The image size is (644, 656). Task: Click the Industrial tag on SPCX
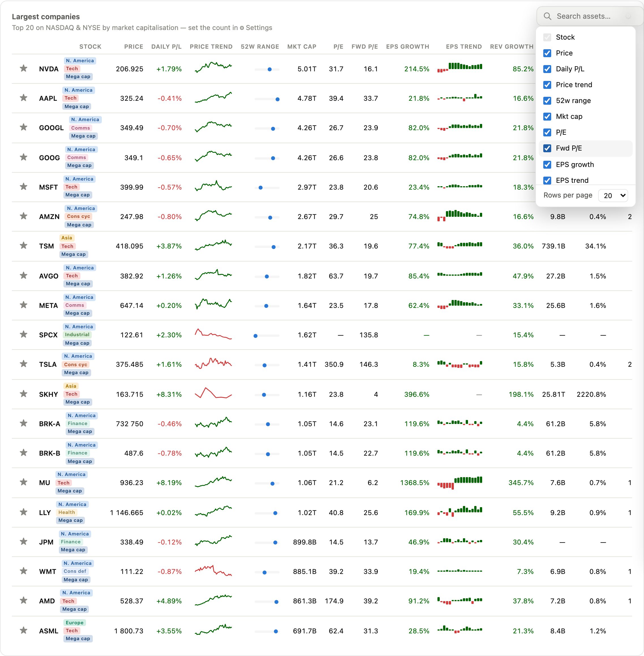(77, 335)
